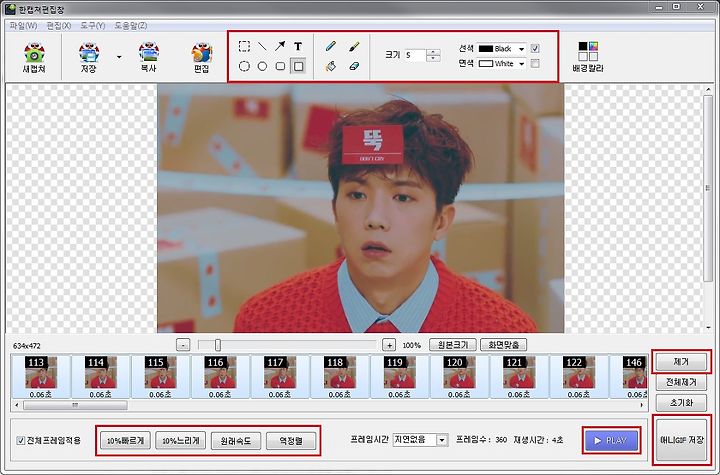
Task: Select the paint bucket fill tool
Action: coord(331,66)
